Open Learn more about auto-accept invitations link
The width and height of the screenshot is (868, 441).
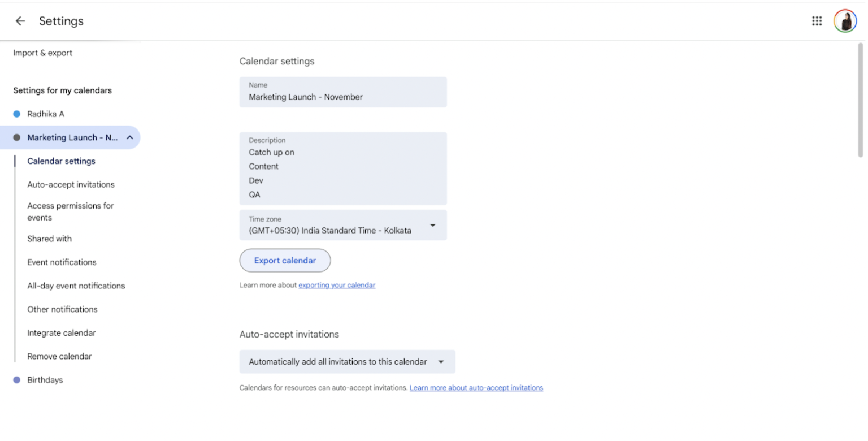(476, 388)
